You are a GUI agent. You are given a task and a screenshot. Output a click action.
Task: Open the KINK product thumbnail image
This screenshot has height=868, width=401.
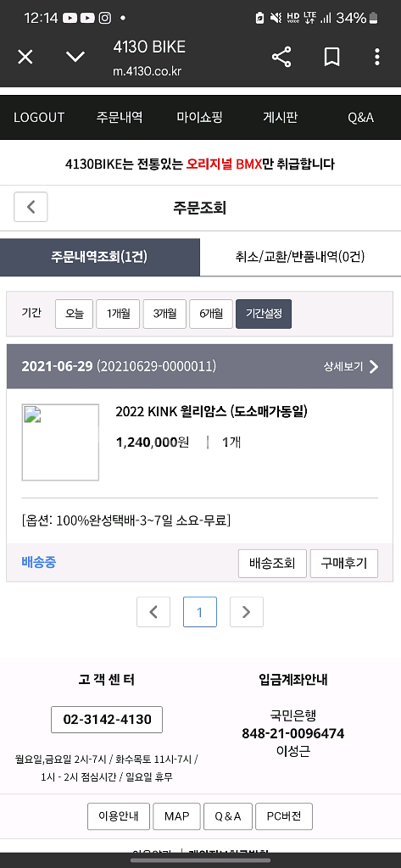[60, 442]
